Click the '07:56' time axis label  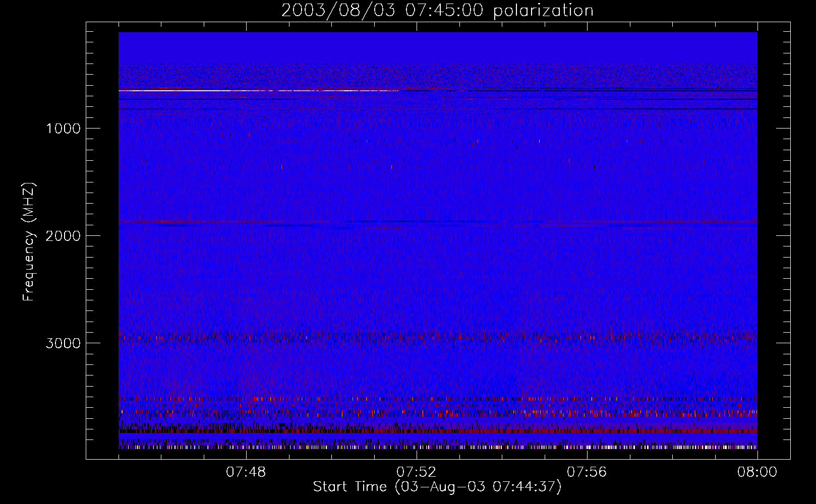click(x=587, y=472)
